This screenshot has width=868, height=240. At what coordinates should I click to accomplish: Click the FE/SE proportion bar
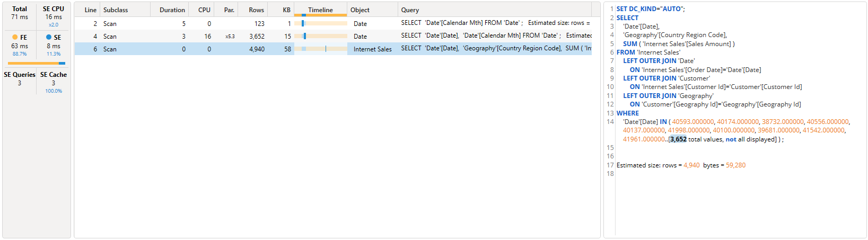point(36,63)
